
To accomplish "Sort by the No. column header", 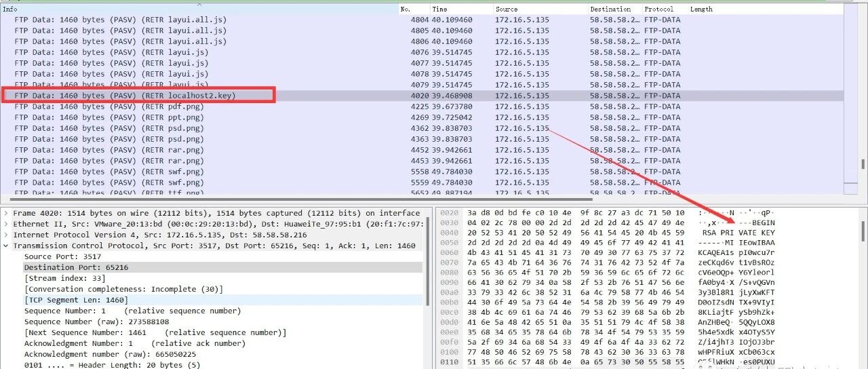I will pos(414,9).
